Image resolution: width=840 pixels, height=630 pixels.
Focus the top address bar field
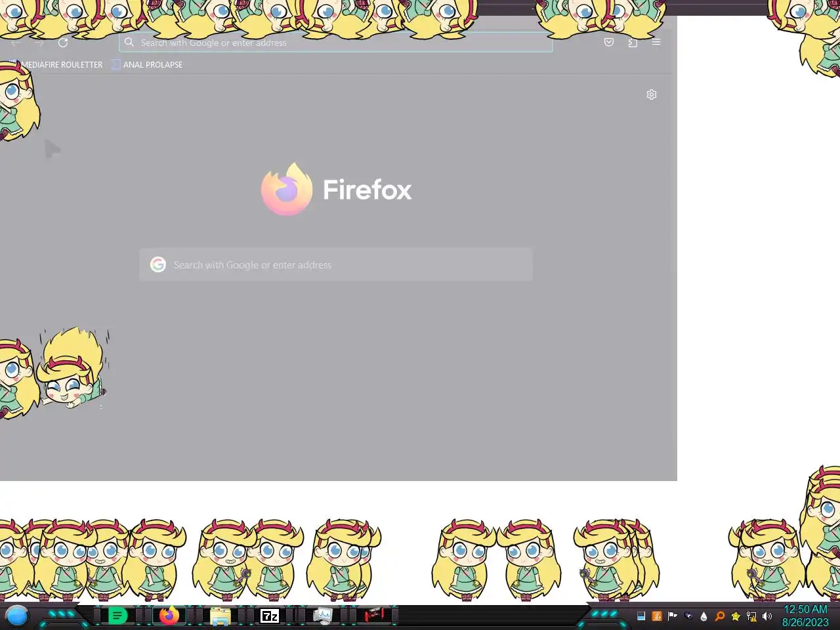(336, 43)
